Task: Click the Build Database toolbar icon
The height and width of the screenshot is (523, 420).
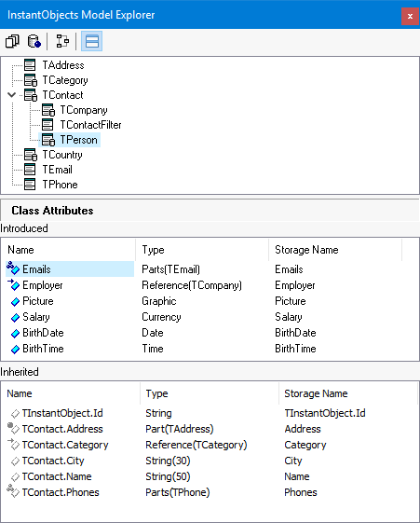Action: coord(34,41)
